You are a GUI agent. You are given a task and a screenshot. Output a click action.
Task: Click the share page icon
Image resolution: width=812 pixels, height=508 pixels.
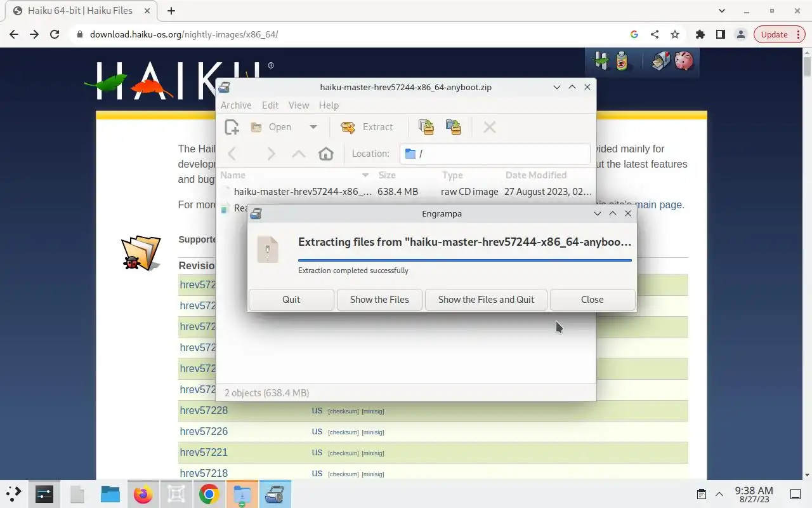pos(655,34)
